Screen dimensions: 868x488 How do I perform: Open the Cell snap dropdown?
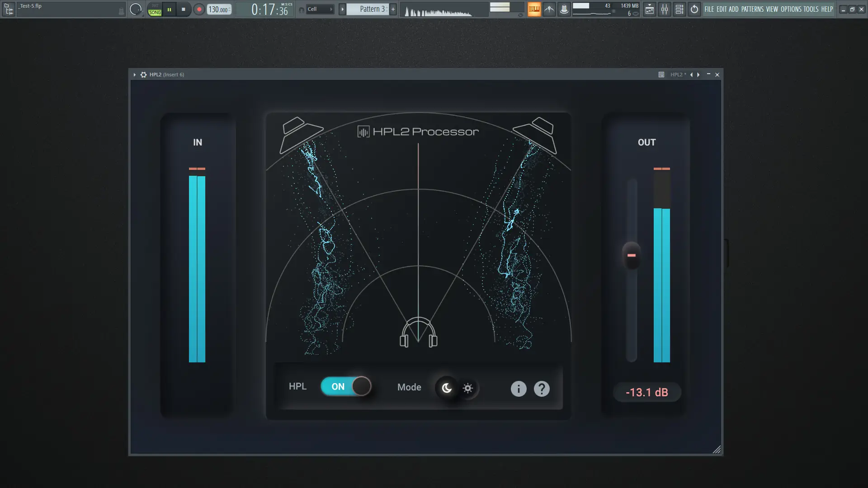320,9
